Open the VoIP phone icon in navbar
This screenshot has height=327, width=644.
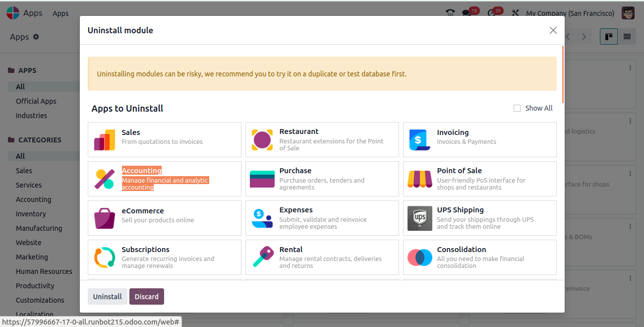coord(450,13)
